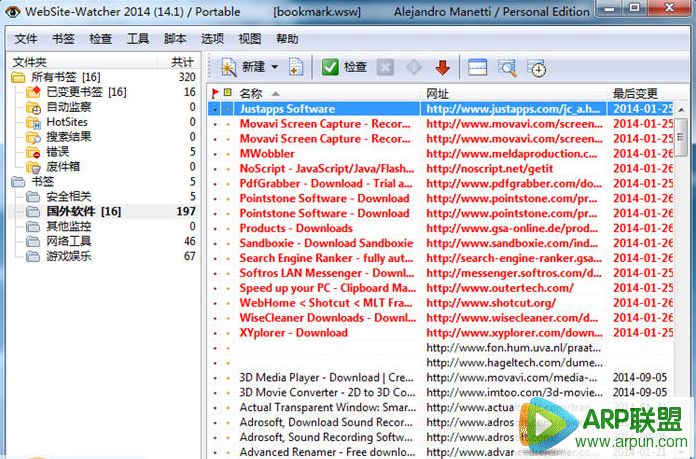
Task: Select the HotSites folder
Action: (x=66, y=121)
